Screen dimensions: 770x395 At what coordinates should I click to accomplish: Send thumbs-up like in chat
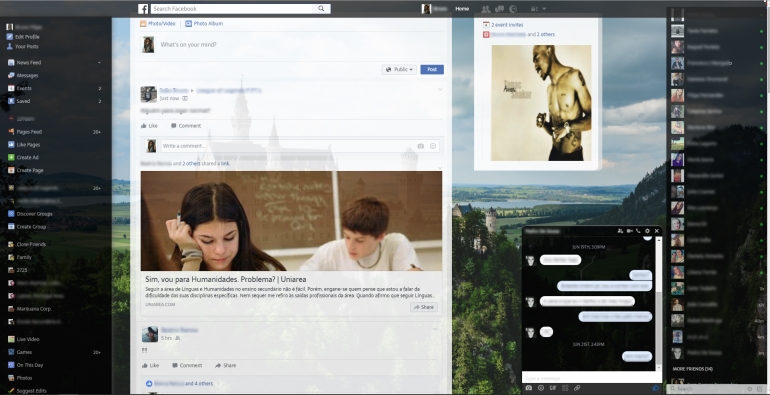[656, 388]
